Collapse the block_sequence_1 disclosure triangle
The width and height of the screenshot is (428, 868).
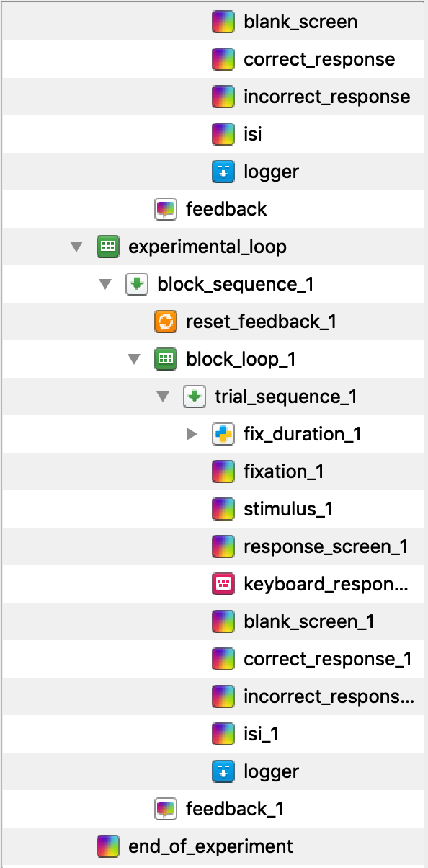pyautogui.click(x=105, y=285)
